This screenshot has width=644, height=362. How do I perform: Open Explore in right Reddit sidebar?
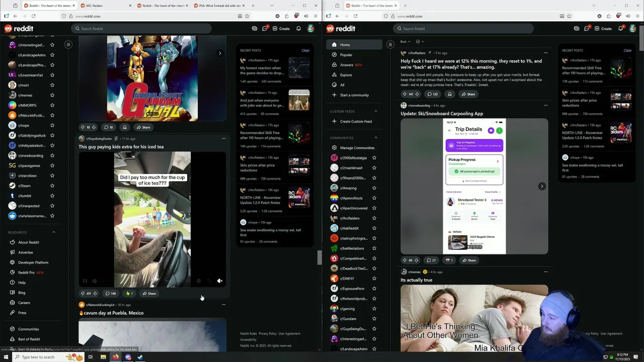(354, 75)
